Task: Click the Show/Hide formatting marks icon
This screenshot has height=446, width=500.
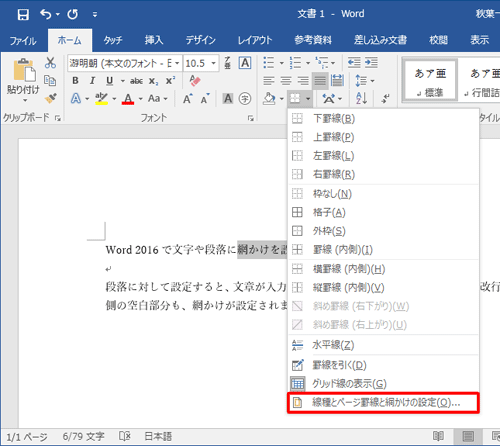Action: (386, 99)
